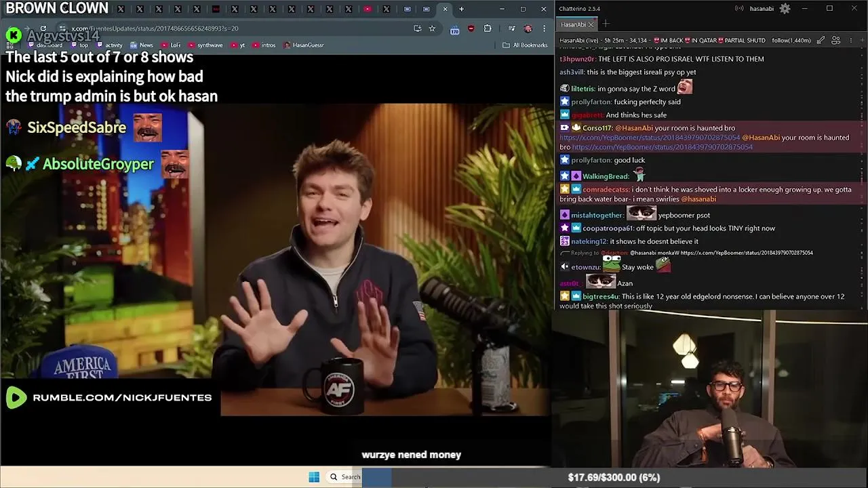The width and height of the screenshot is (868, 488).
Task: Click the @hasanabi mention in comradecatss message
Action: [x=698, y=199]
